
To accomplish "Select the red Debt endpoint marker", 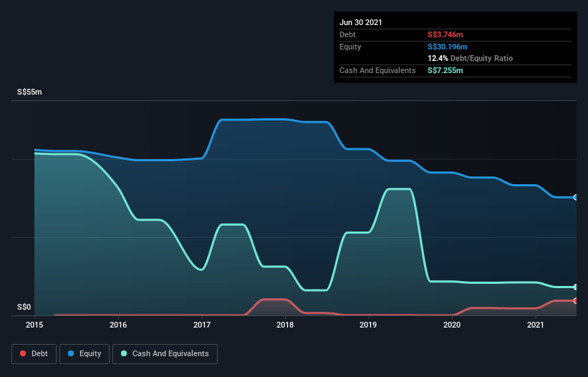I will pos(575,300).
